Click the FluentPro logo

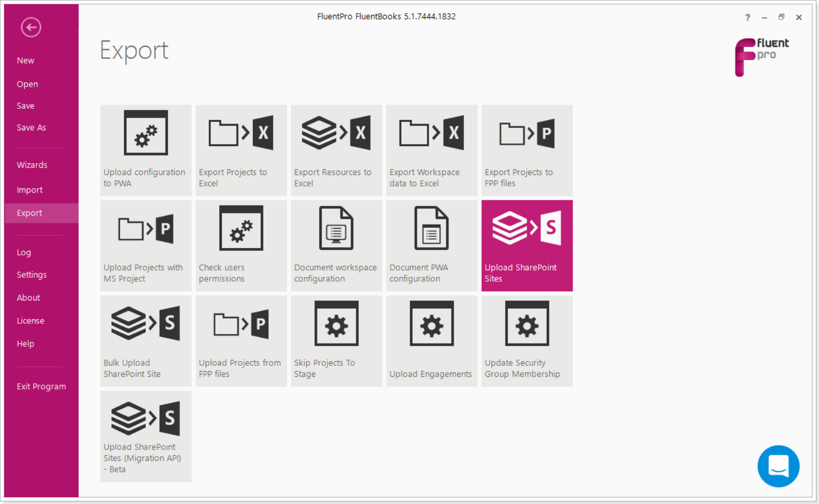[762, 57]
